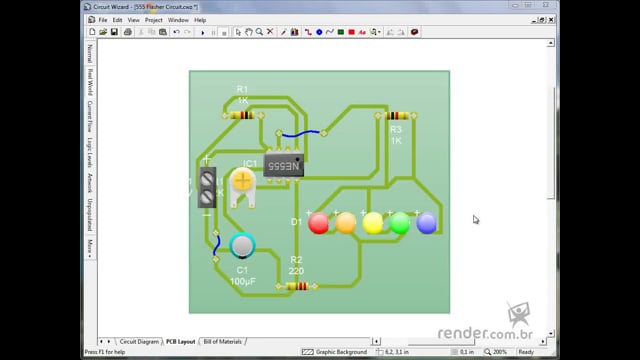Select the yellow LED

[372, 223]
